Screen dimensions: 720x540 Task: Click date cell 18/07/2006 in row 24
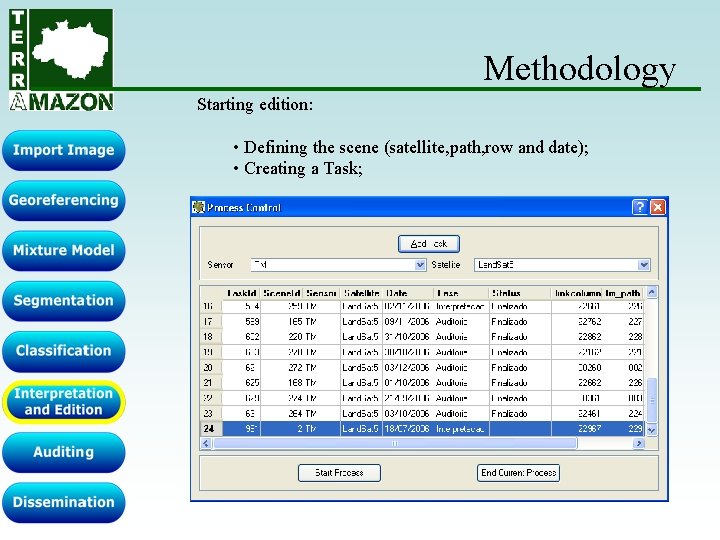(x=408, y=428)
